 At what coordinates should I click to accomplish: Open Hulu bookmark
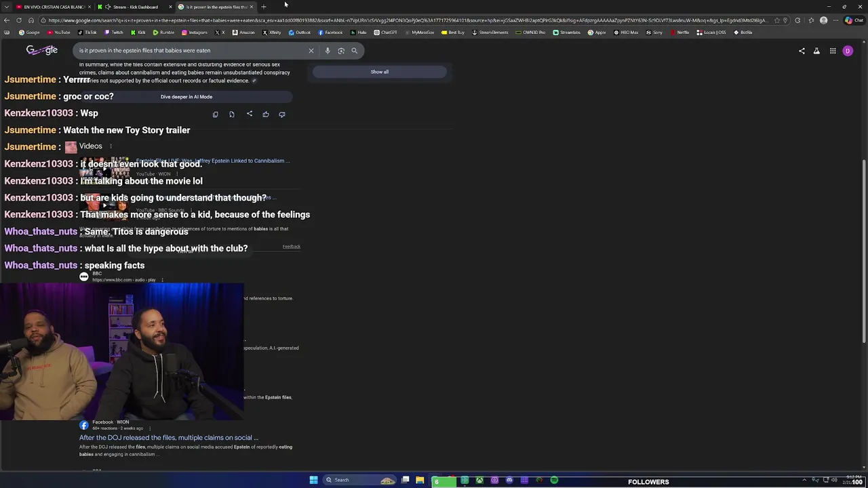tap(358, 33)
